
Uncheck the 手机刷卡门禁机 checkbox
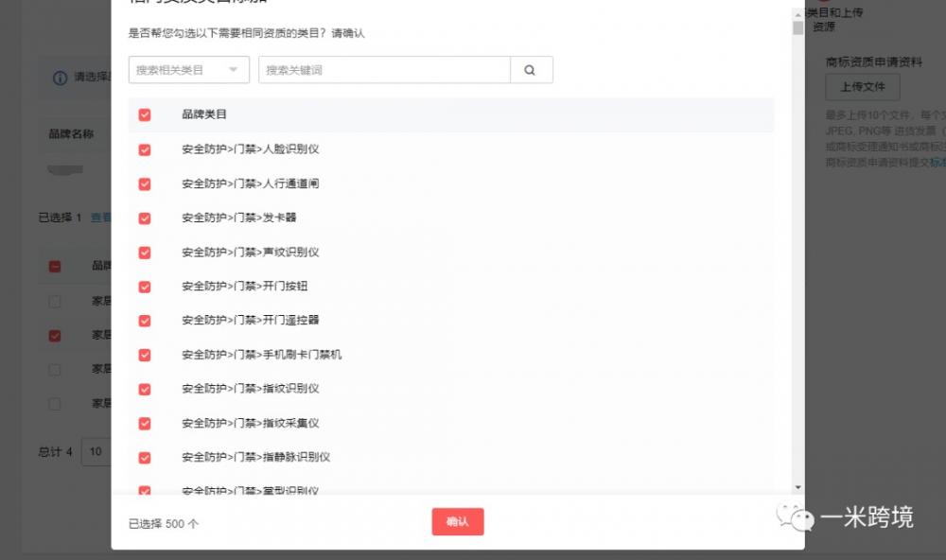tap(145, 355)
